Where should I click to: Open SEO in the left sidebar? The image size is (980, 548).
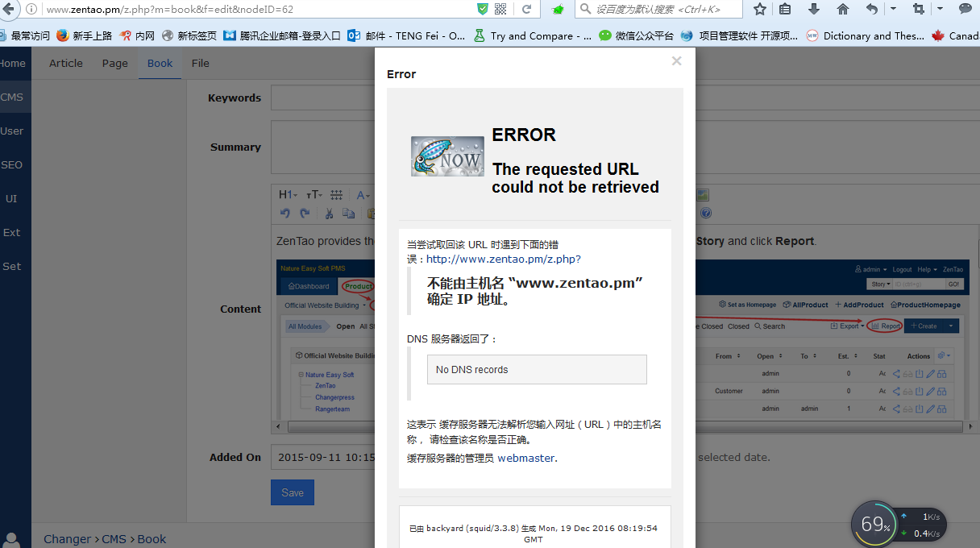coord(12,164)
